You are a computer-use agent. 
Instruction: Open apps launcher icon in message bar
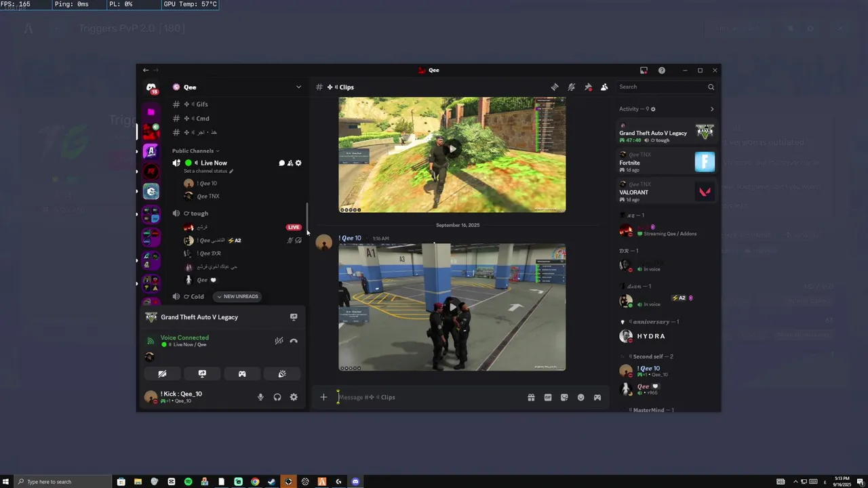[597, 397]
